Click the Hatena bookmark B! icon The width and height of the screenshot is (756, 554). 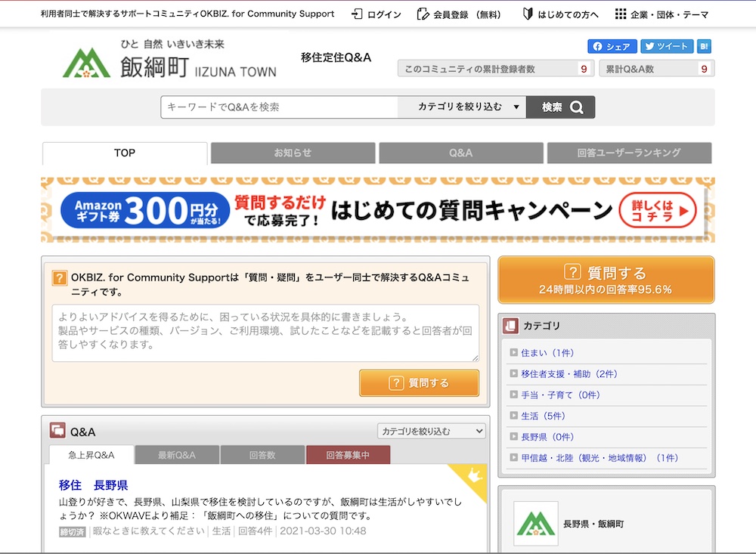click(x=704, y=47)
